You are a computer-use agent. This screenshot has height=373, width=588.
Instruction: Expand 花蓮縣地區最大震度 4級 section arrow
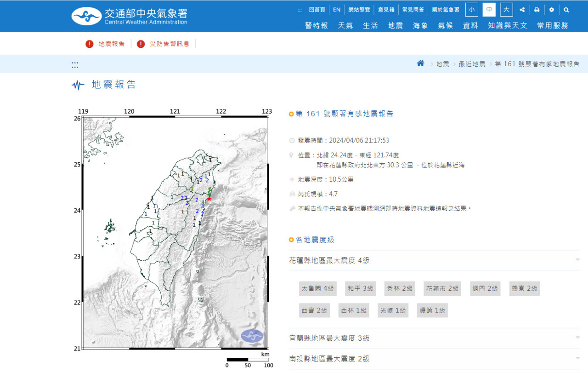tap(577, 260)
